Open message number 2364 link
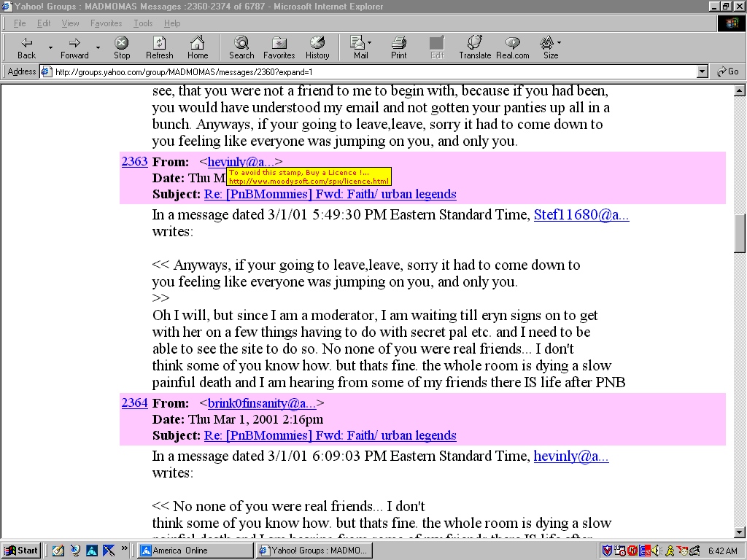747x560 pixels. point(134,402)
